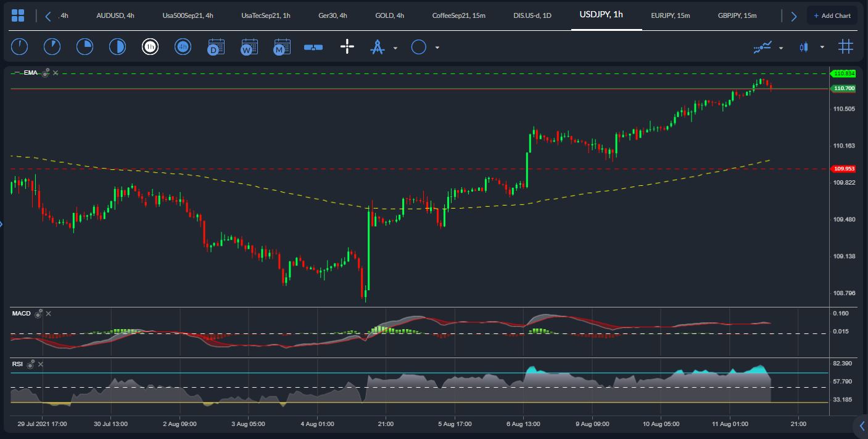
Task: Switch to the Daily calendar timeframe
Action: 216,46
